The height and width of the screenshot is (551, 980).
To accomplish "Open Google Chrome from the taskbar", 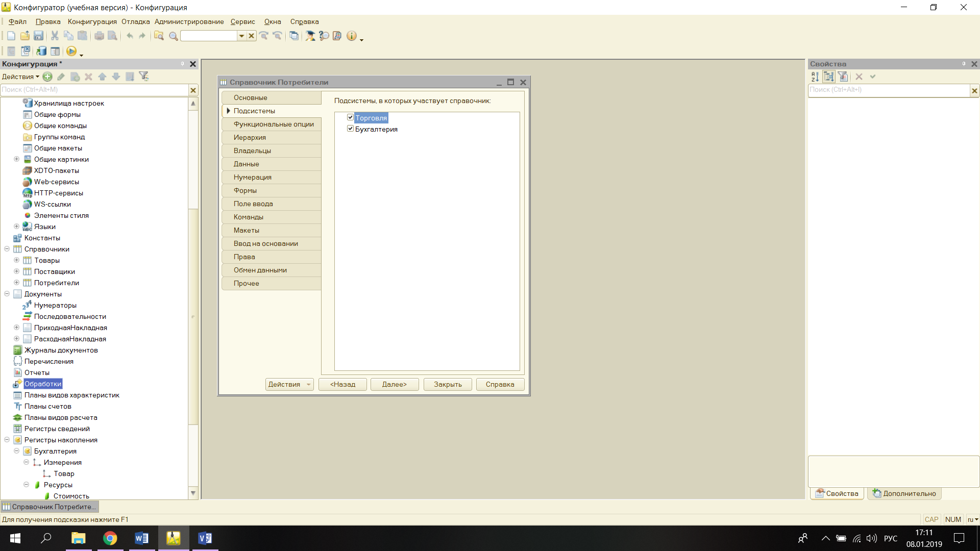I will (110, 538).
